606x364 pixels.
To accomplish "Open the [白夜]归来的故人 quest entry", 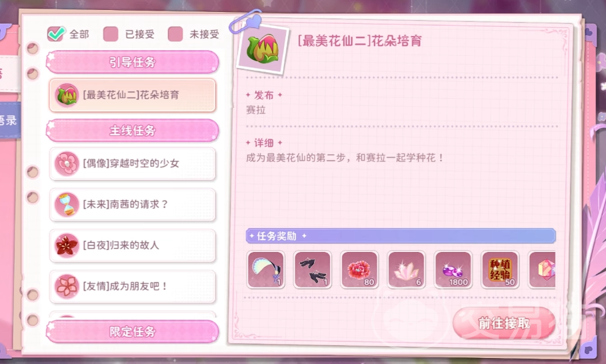I will coord(133,245).
